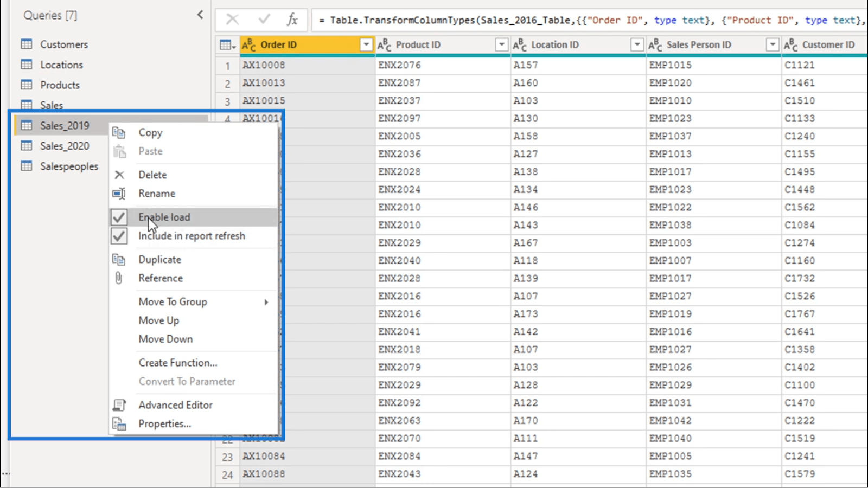Change Location ID data type icon
The width and height of the screenshot is (868, 488).
[520, 45]
